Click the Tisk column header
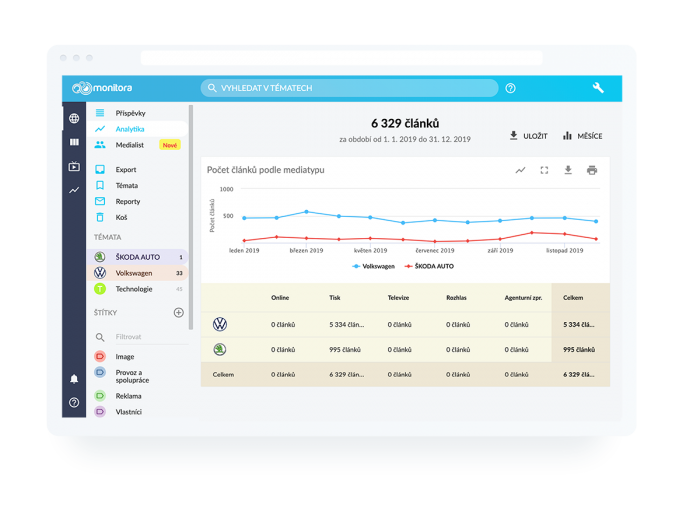Screen dimensions: 700x511 [335, 298]
